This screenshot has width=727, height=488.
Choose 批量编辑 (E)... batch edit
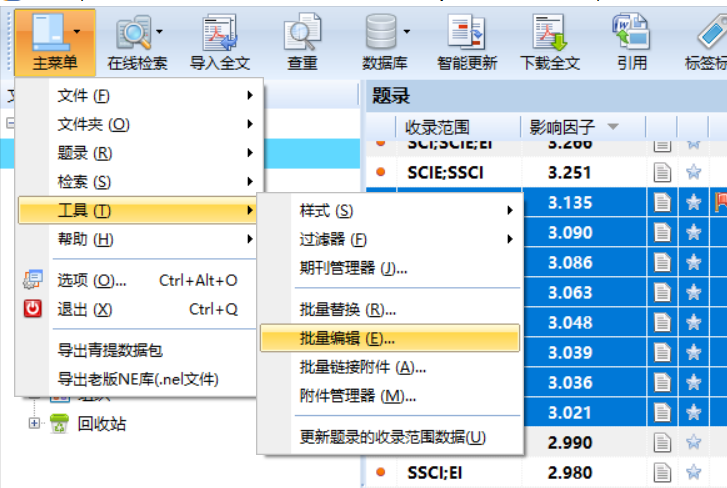point(390,338)
